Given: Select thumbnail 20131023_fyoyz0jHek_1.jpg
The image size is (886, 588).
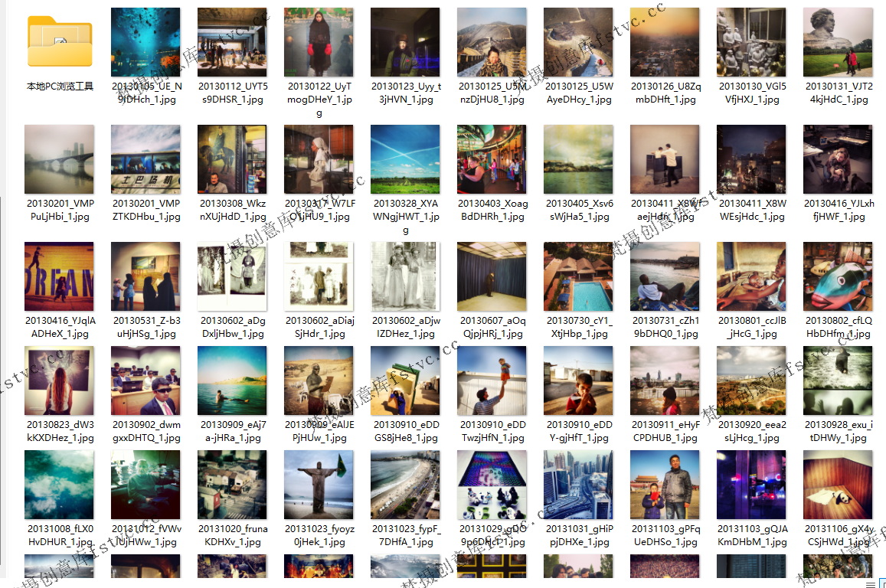Looking at the screenshot, I should (x=319, y=485).
